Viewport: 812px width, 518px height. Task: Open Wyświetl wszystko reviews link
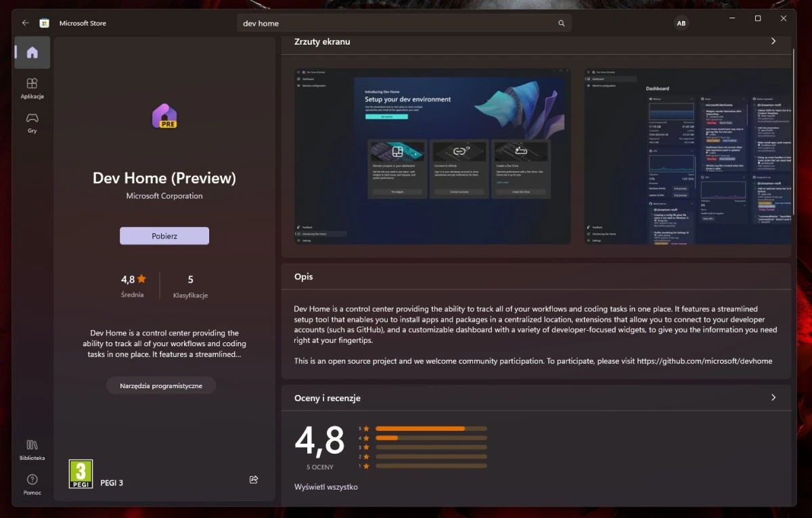point(327,486)
